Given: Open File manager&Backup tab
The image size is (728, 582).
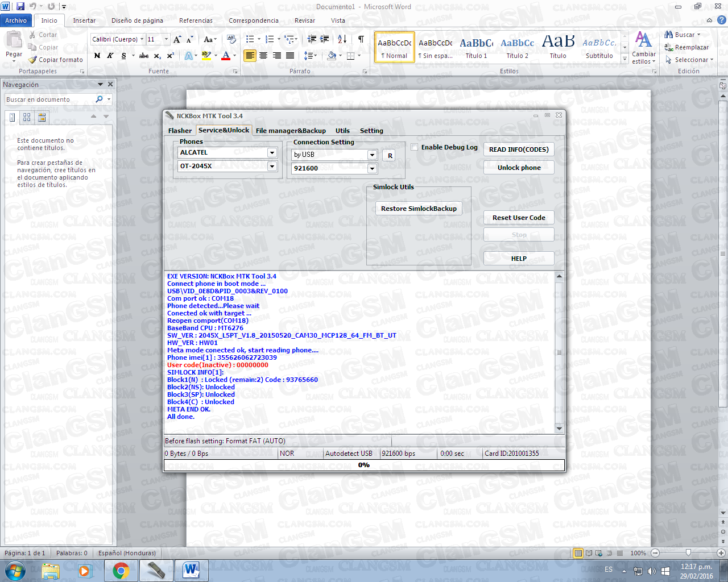Looking at the screenshot, I should (291, 131).
